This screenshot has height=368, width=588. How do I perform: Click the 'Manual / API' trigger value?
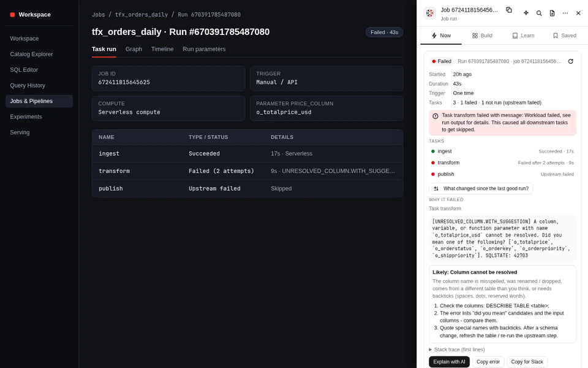click(x=277, y=82)
